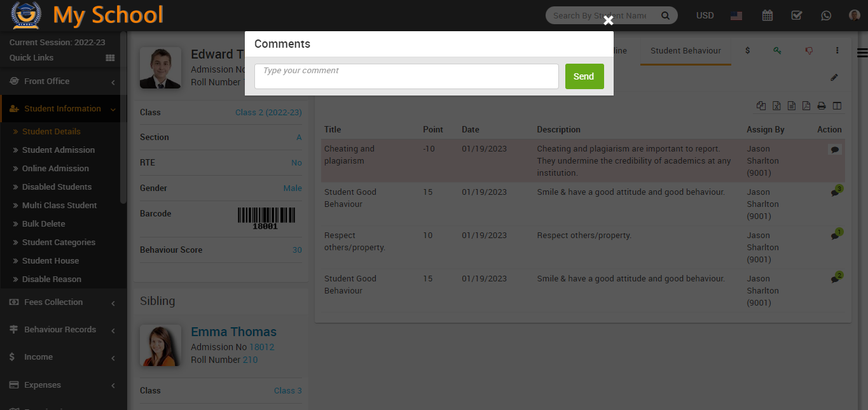
Task: Open comments for Cheating and plagiarism row
Action: click(x=834, y=150)
